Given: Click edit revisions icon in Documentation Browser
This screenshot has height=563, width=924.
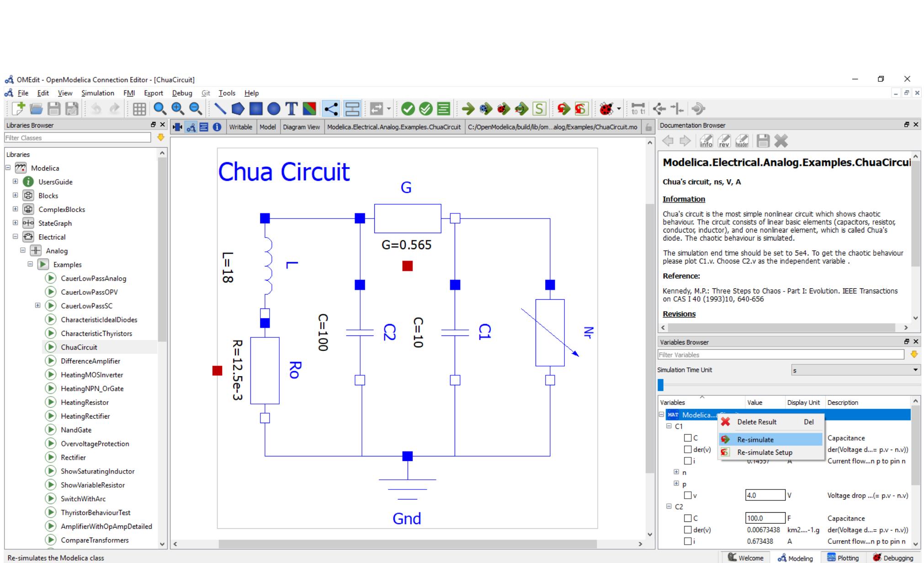Looking at the screenshot, I should [724, 141].
